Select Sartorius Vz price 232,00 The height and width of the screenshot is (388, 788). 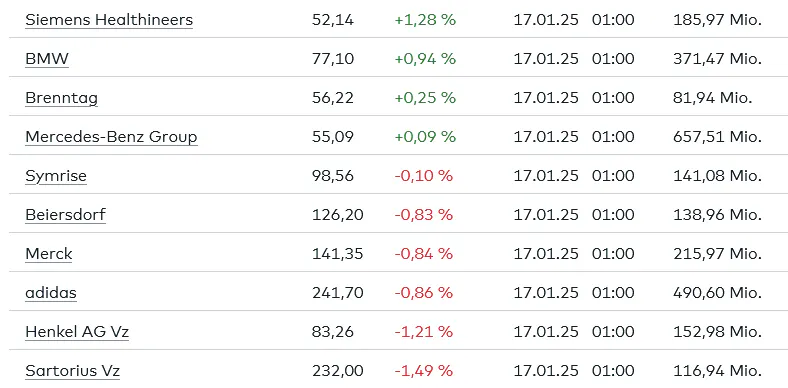(338, 371)
